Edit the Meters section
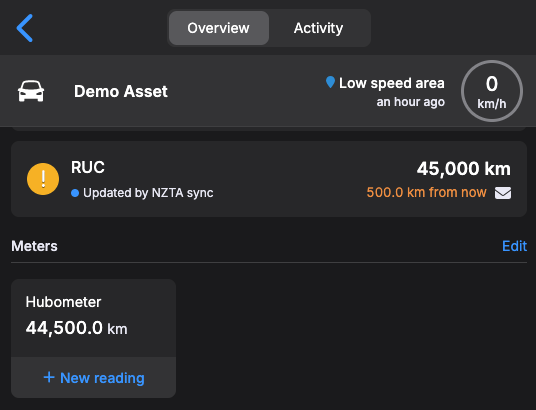The image size is (536, 410). (x=514, y=246)
